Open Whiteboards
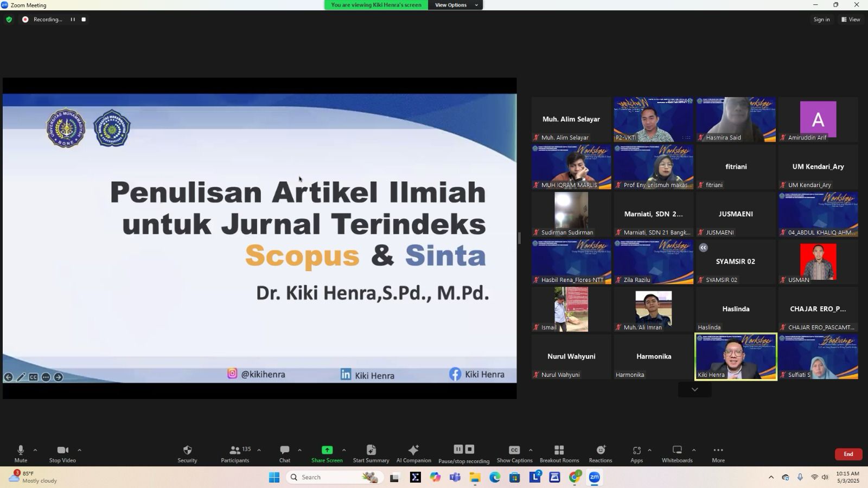 coord(677,453)
